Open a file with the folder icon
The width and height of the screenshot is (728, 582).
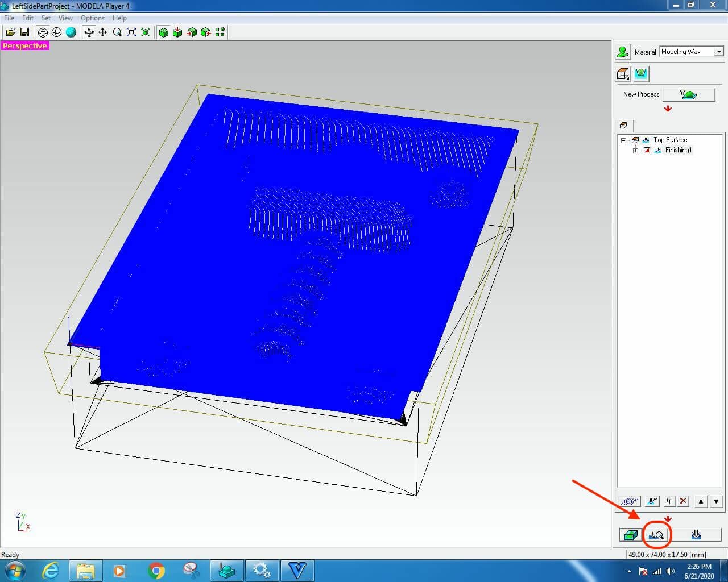click(11, 32)
